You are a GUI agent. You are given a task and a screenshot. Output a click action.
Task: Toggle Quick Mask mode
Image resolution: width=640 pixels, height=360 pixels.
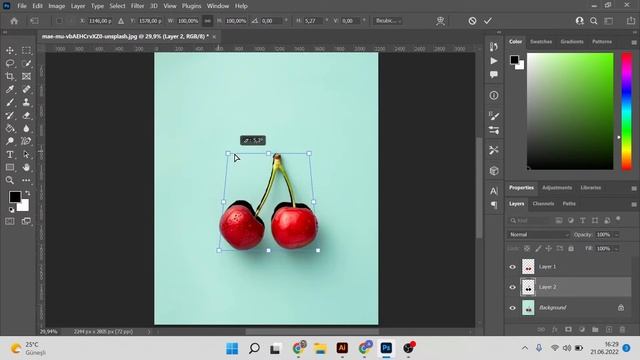(x=10, y=221)
